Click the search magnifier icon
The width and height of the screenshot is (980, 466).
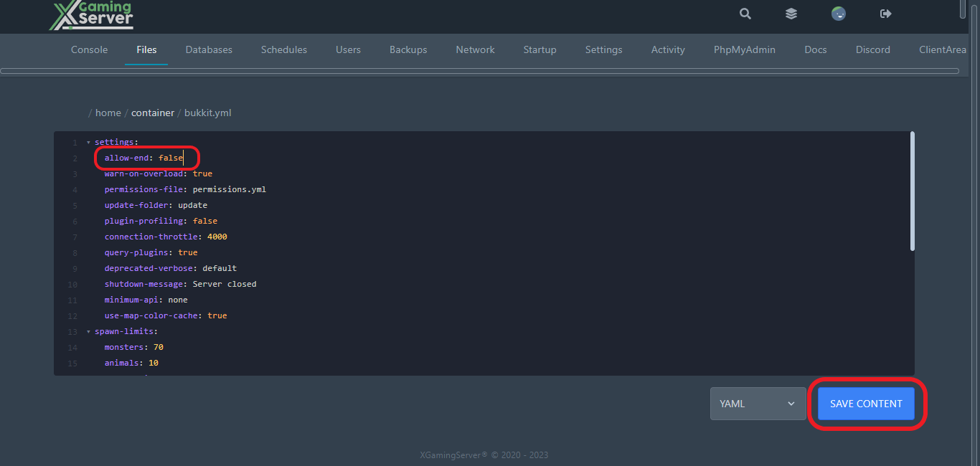click(745, 14)
